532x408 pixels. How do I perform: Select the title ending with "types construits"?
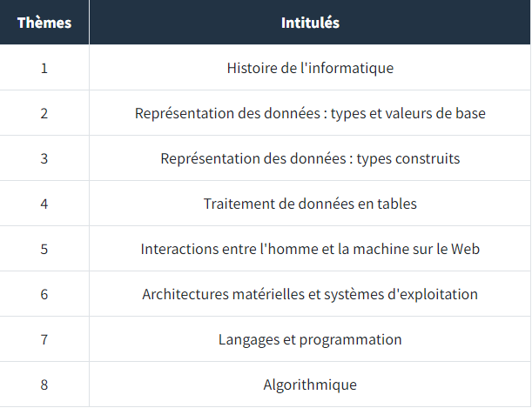point(310,158)
